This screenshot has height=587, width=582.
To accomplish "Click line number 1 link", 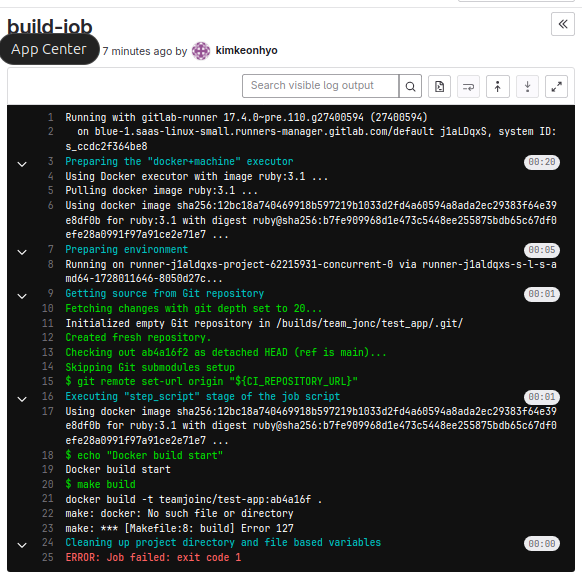I will click(x=51, y=118).
